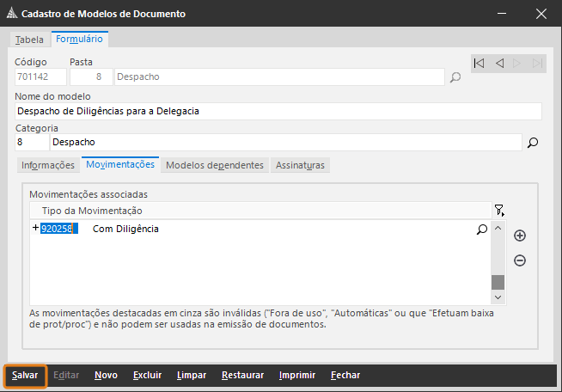562x392 pixels.
Task: Open Categoria search magnifier icon
Action: (533, 143)
